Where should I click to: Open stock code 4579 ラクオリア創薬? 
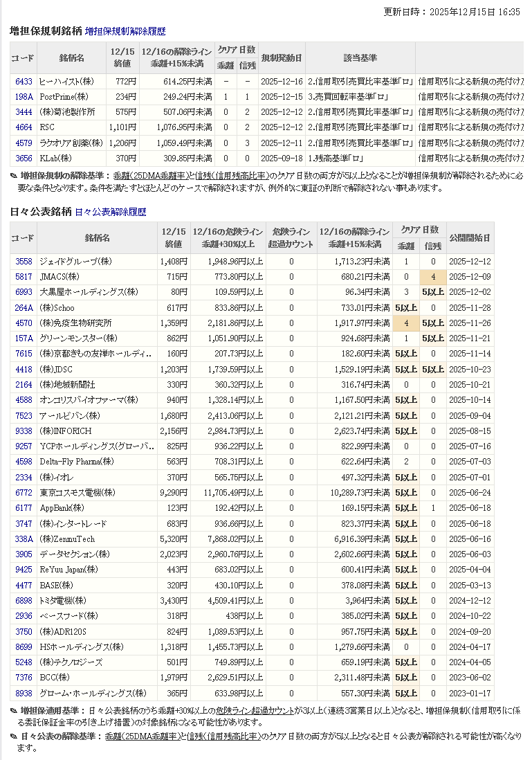[24, 143]
